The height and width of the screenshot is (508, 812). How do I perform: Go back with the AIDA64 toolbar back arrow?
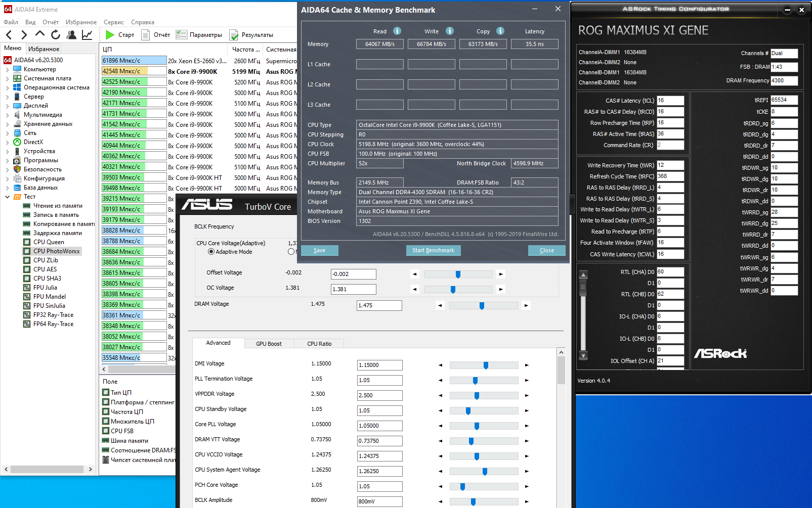coord(9,35)
